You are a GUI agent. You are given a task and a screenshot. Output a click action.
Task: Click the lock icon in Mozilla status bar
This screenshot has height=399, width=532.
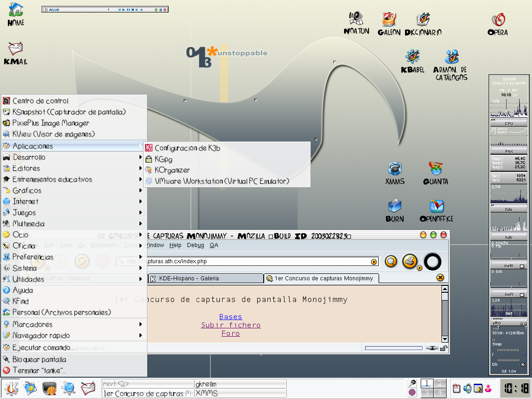443,348
